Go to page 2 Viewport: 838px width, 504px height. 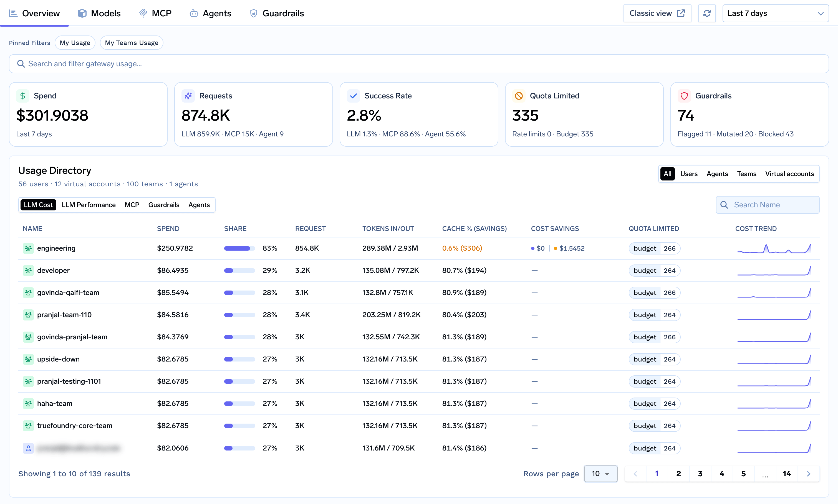(x=678, y=474)
